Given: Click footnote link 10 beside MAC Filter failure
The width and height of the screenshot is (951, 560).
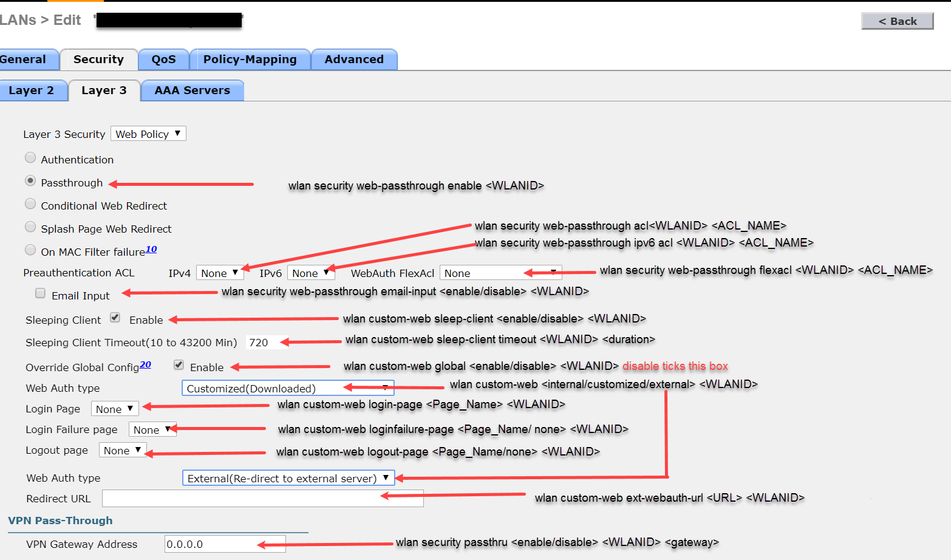Looking at the screenshot, I should point(151,249).
